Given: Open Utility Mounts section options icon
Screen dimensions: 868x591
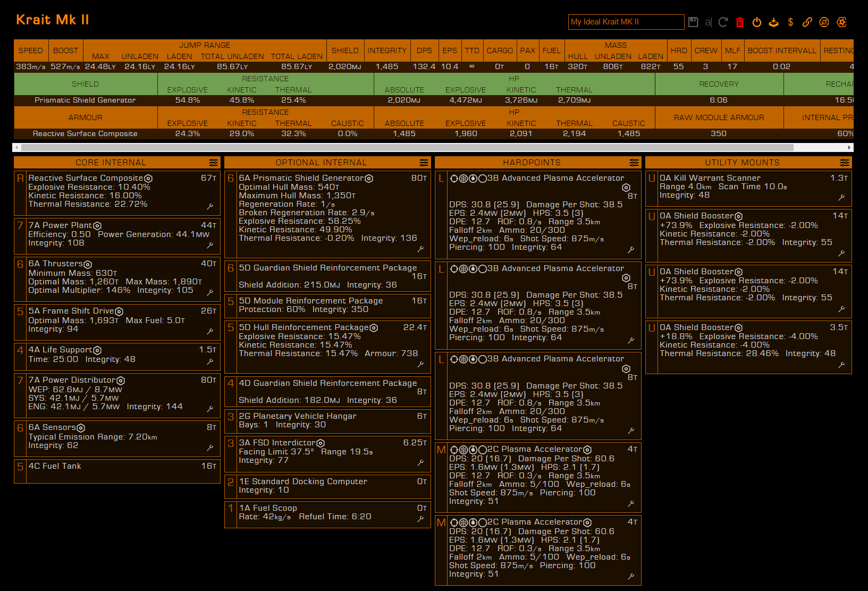Looking at the screenshot, I should 845,163.
